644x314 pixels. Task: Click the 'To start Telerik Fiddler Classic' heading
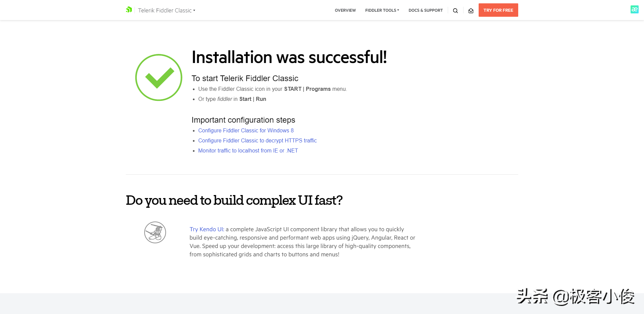[245, 78]
